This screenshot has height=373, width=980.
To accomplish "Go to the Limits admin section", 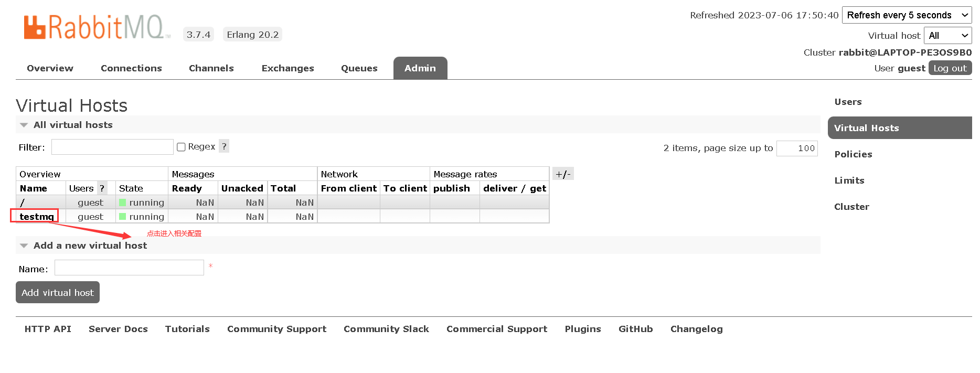I will click(x=849, y=180).
